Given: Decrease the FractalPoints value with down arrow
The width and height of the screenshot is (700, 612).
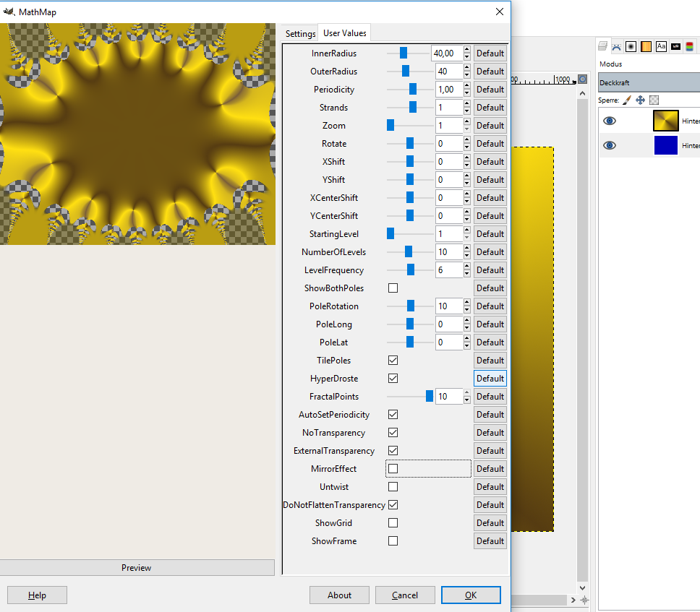Looking at the screenshot, I should point(467,400).
